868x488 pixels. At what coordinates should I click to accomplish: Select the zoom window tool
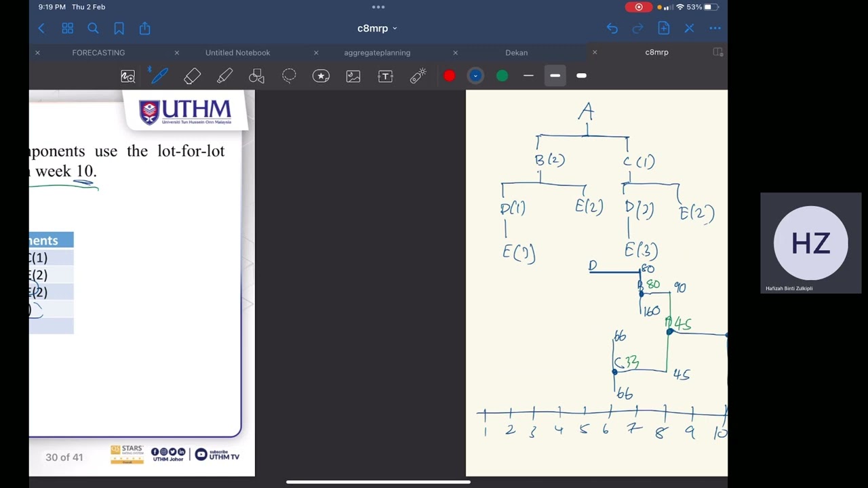pos(127,76)
